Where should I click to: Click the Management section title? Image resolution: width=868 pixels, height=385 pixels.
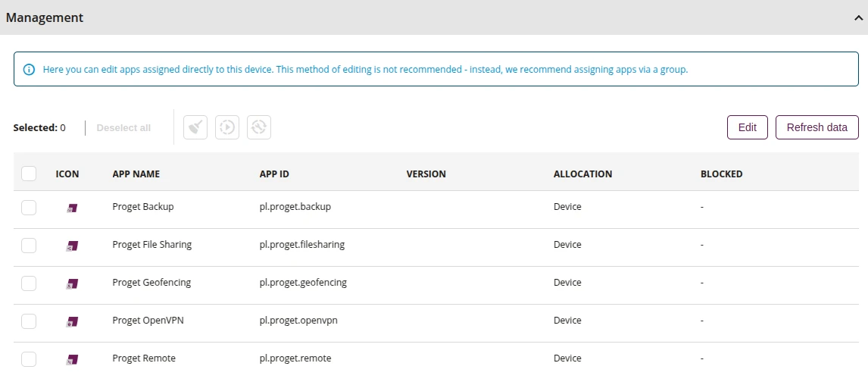tap(45, 17)
